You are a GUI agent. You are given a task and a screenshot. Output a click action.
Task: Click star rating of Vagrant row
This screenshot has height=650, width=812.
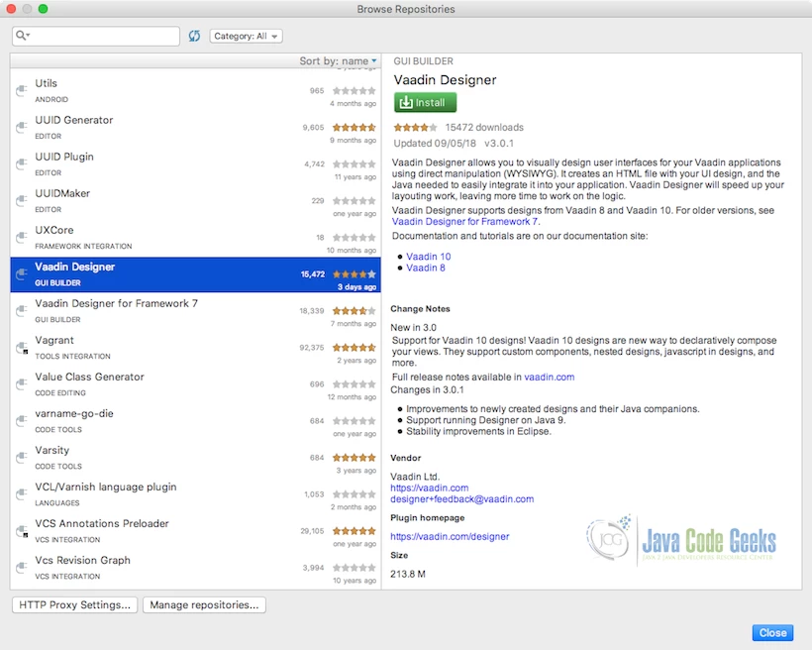point(355,347)
